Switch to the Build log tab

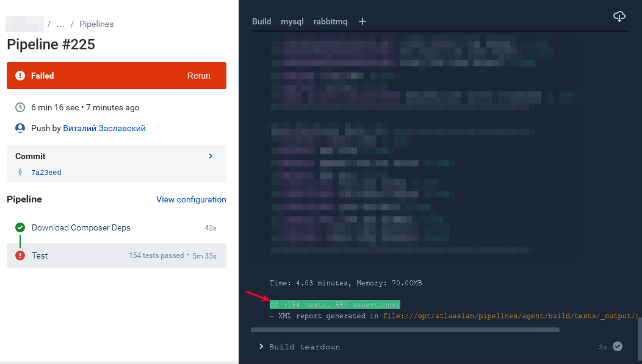point(261,21)
